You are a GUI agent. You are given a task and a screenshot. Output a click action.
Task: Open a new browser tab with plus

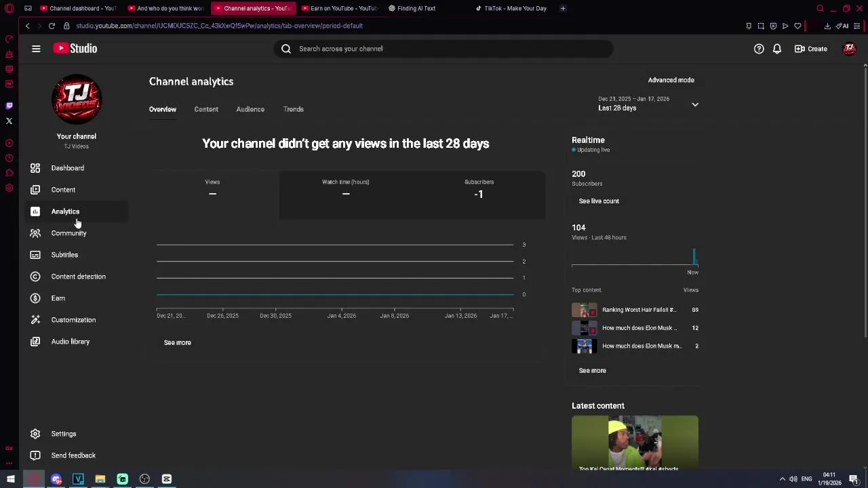tap(563, 8)
